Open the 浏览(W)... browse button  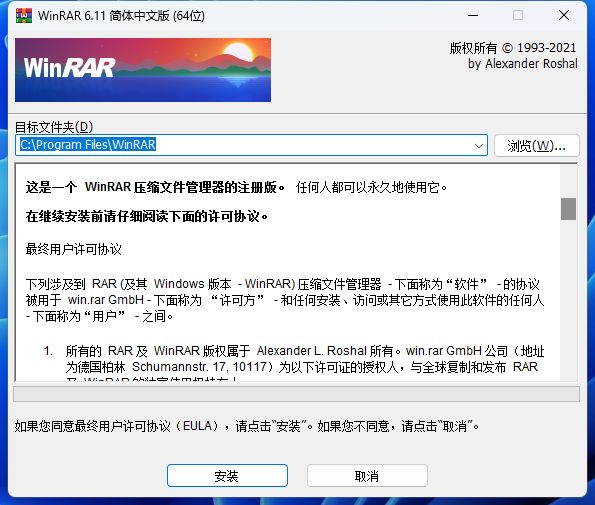click(537, 145)
